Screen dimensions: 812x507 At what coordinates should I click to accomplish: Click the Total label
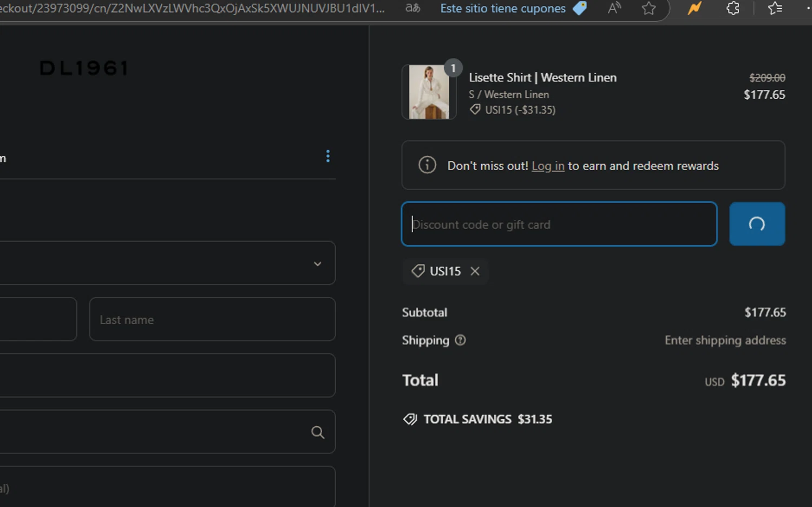click(x=420, y=380)
